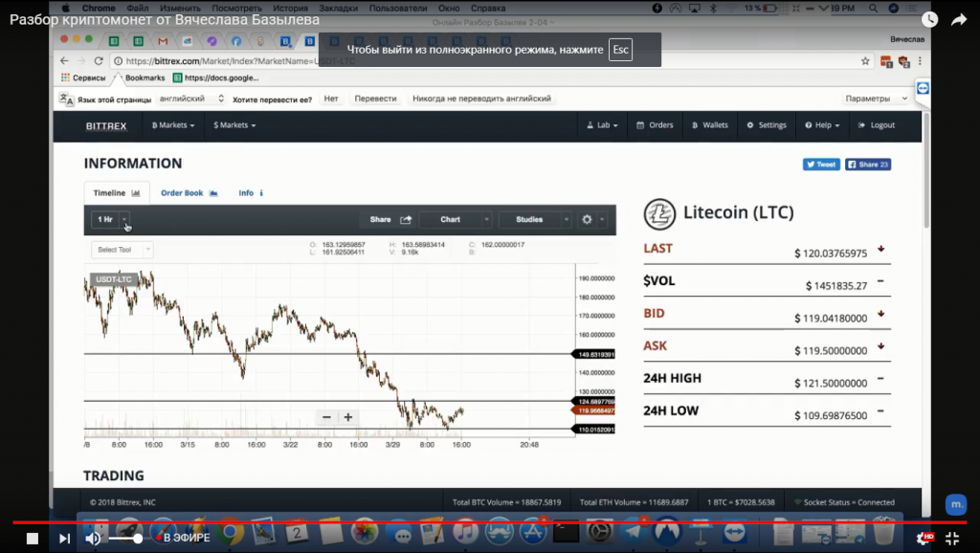Open the chart settings gear

tap(587, 219)
